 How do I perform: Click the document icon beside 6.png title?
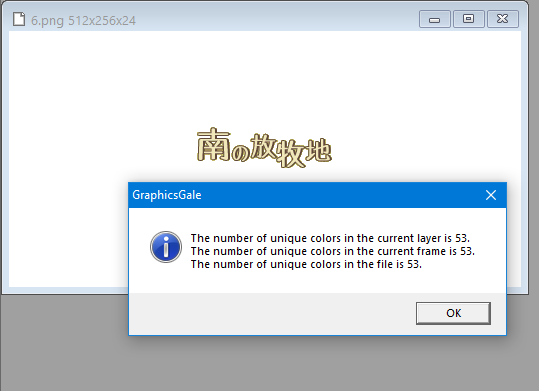point(19,19)
